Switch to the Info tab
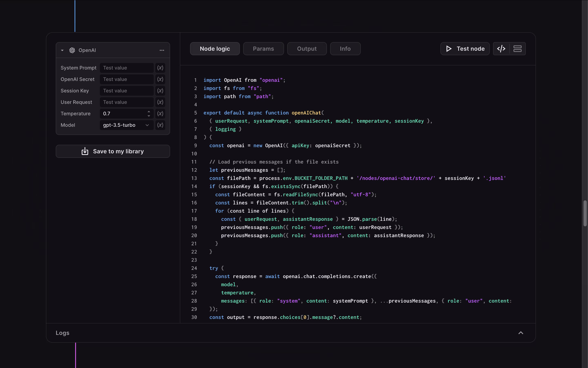 tap(345, 49)
